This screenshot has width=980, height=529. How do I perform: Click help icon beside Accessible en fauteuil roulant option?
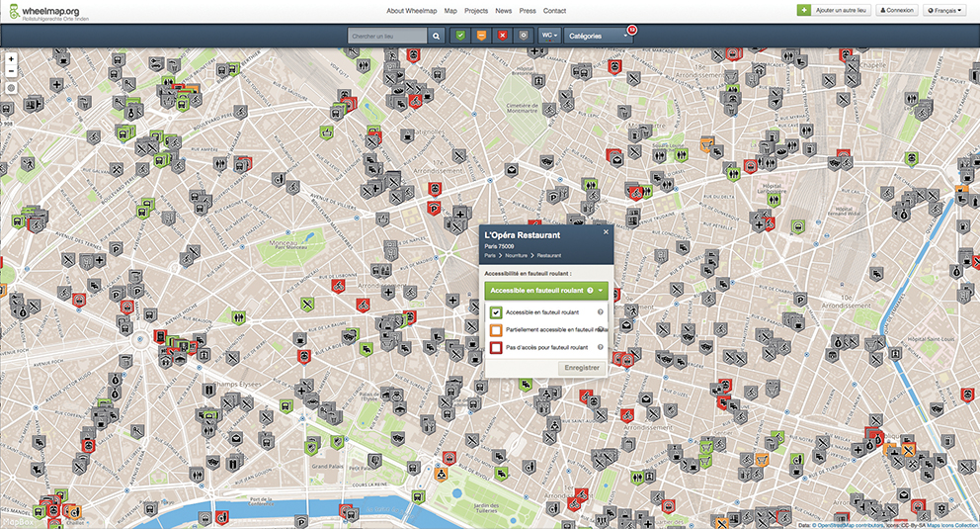click(601, 312)
